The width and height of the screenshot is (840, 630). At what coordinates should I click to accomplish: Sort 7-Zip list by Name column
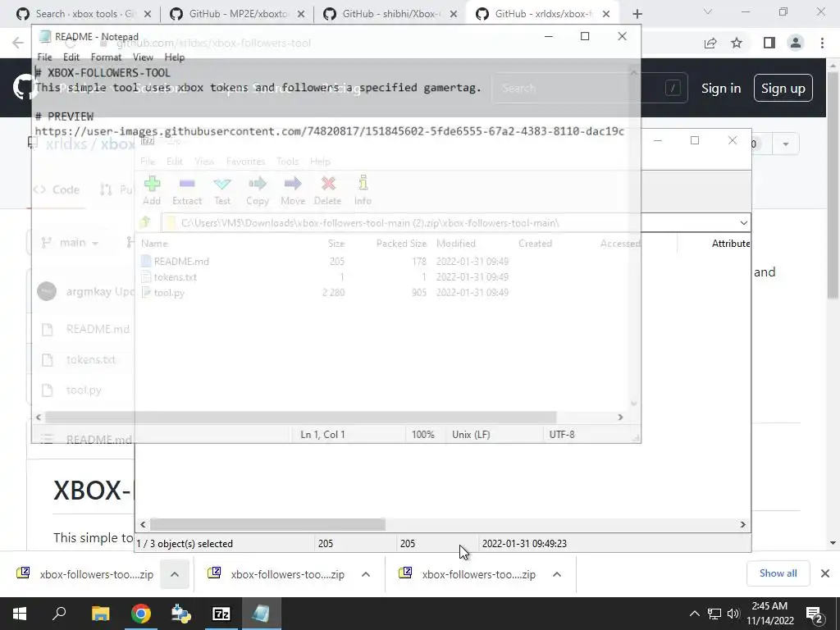[154, 243]
